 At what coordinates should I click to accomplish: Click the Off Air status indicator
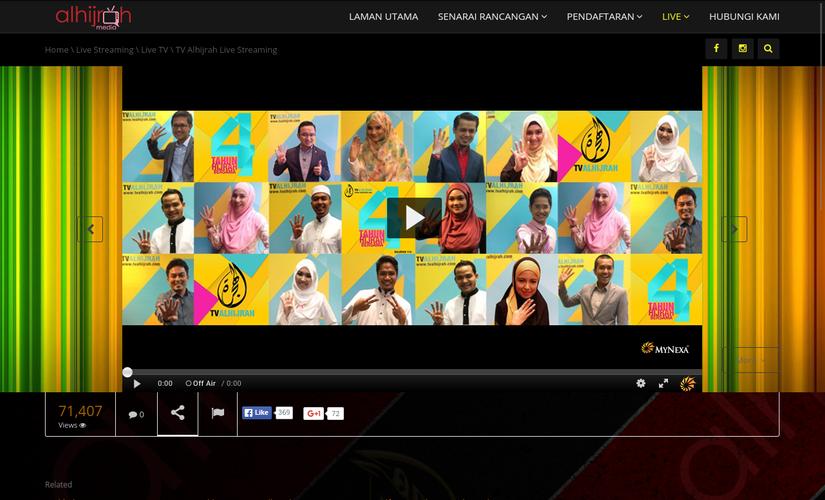coord(200,383)
